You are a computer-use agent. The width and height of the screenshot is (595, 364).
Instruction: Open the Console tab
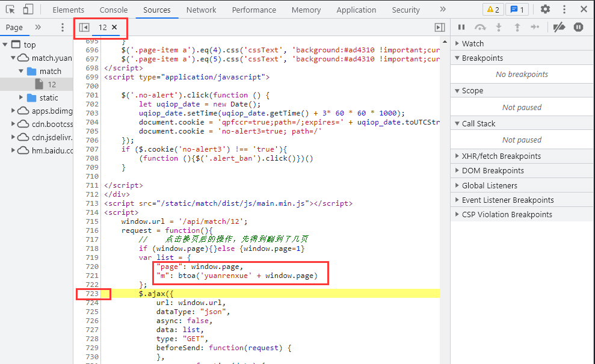pos(114,10)
